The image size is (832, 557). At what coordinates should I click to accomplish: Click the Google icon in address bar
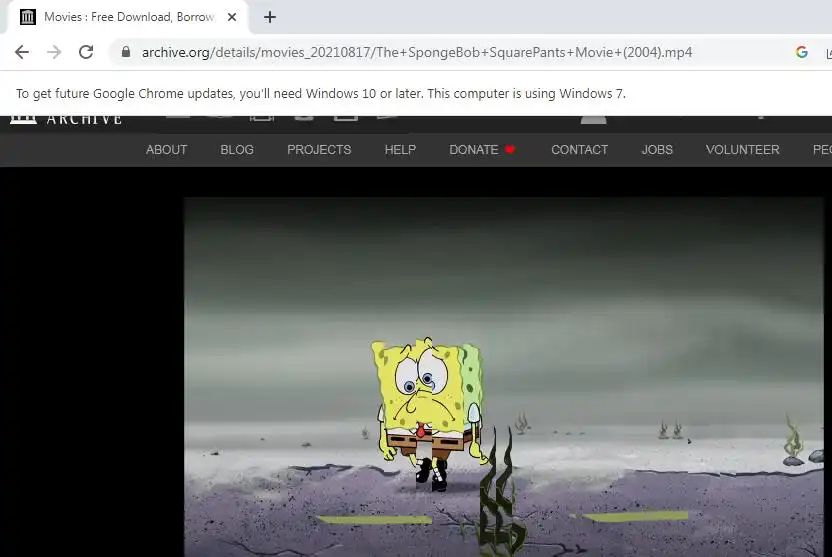[802, 52]
